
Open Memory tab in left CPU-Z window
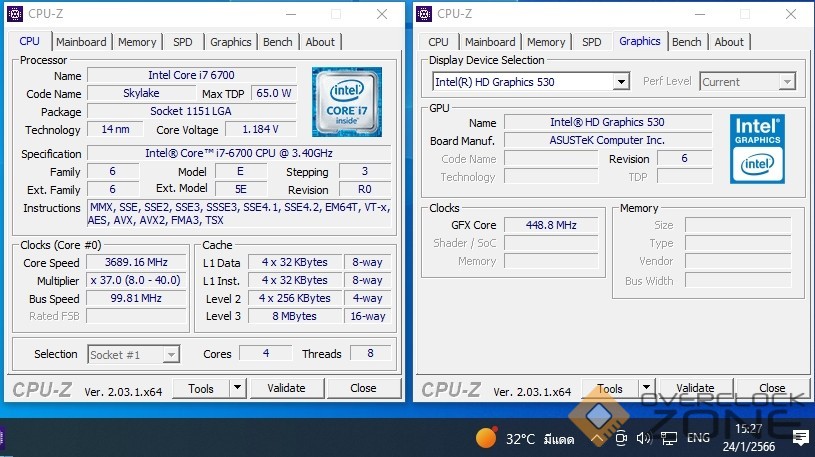[x=137, y=42]
